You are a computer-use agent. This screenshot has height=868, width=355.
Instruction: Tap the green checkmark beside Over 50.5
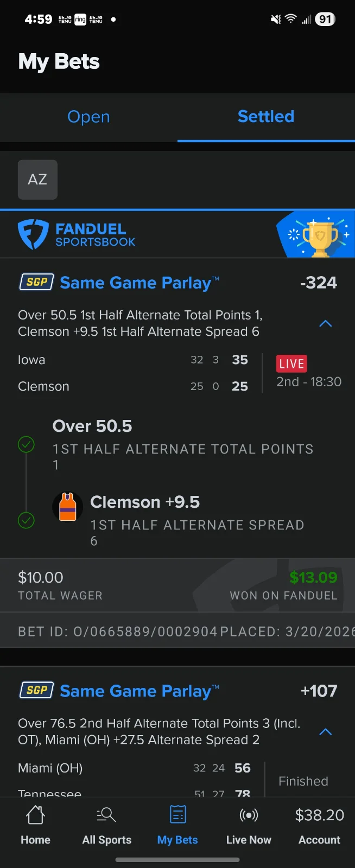(26, 444)
